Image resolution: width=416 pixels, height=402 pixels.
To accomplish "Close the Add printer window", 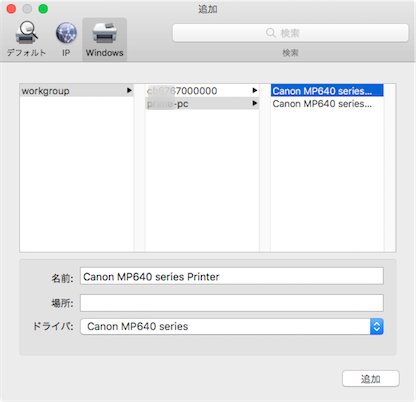I will 11,9.
